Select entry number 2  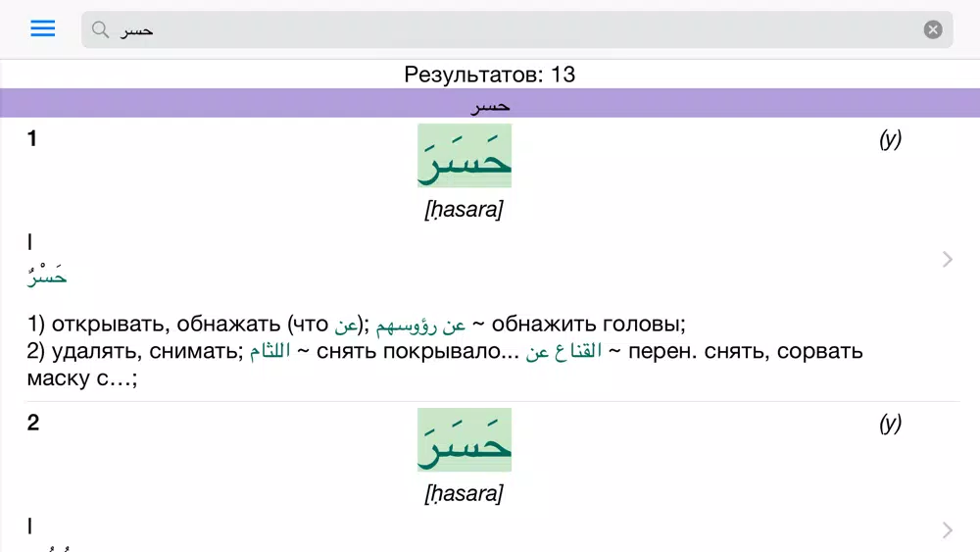[32, 424]
